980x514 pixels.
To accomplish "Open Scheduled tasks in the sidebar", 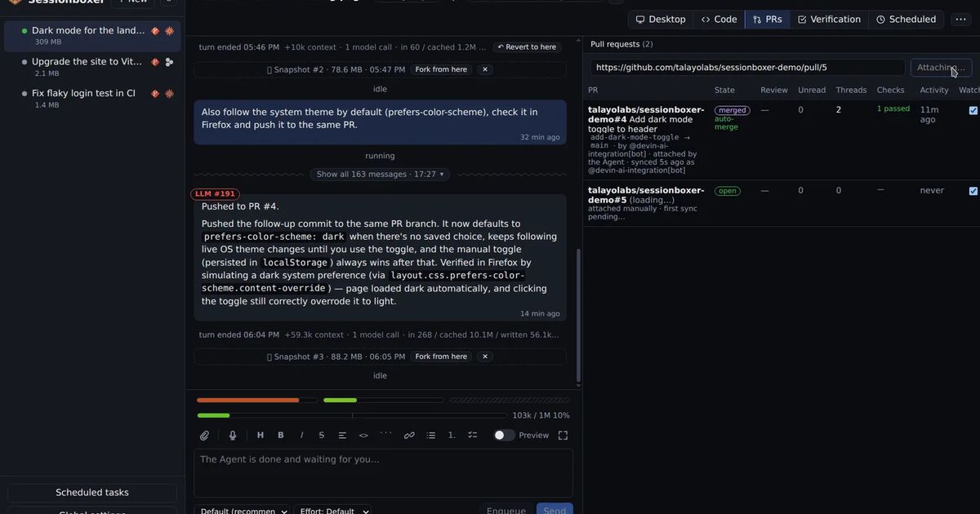I will click(x=92, y=493).
